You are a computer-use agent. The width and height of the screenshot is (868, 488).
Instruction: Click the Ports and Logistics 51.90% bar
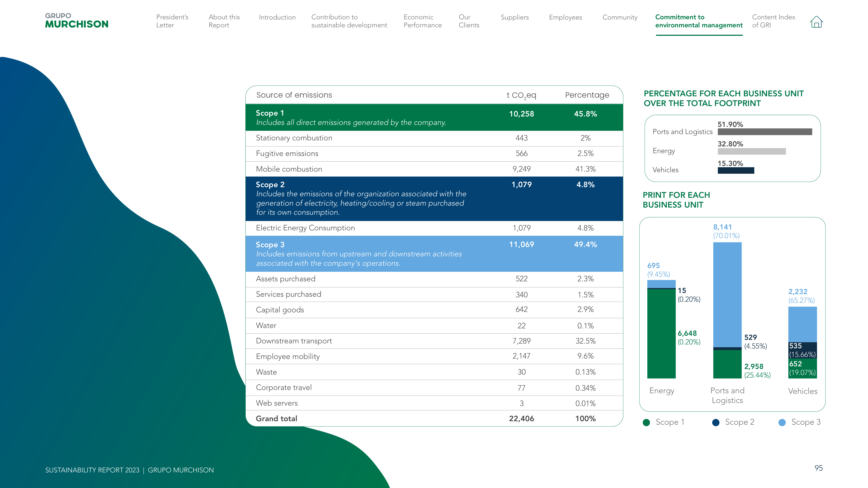click(x=764, y=132)
